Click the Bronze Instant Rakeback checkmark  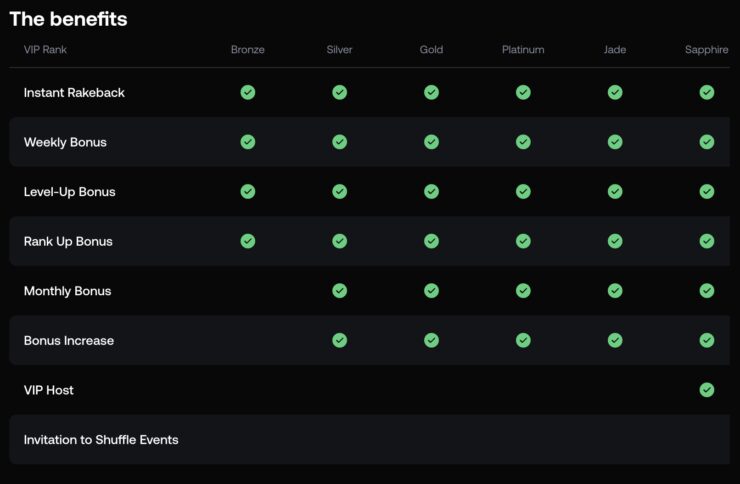(248, 92)
